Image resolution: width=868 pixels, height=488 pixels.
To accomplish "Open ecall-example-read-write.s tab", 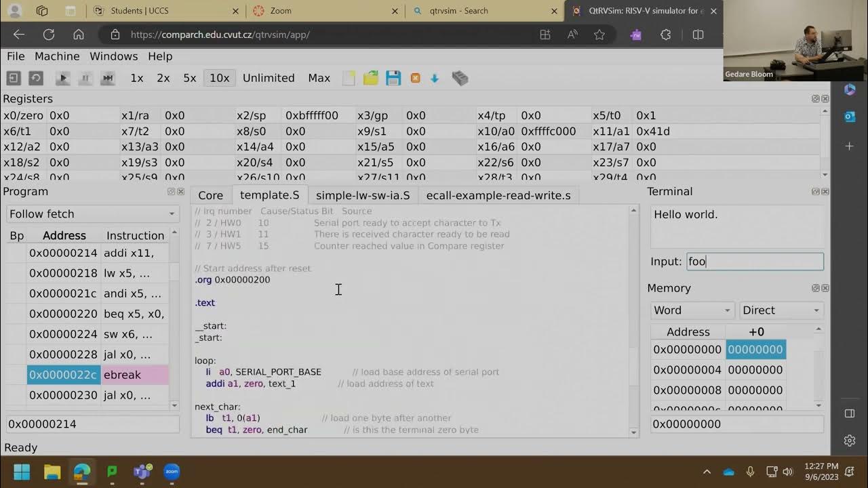I will click(498, 195).
